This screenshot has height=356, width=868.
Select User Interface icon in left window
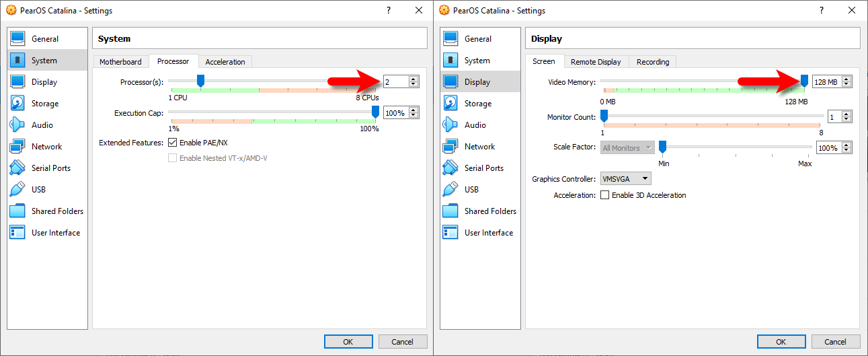[x=17, y=233]
